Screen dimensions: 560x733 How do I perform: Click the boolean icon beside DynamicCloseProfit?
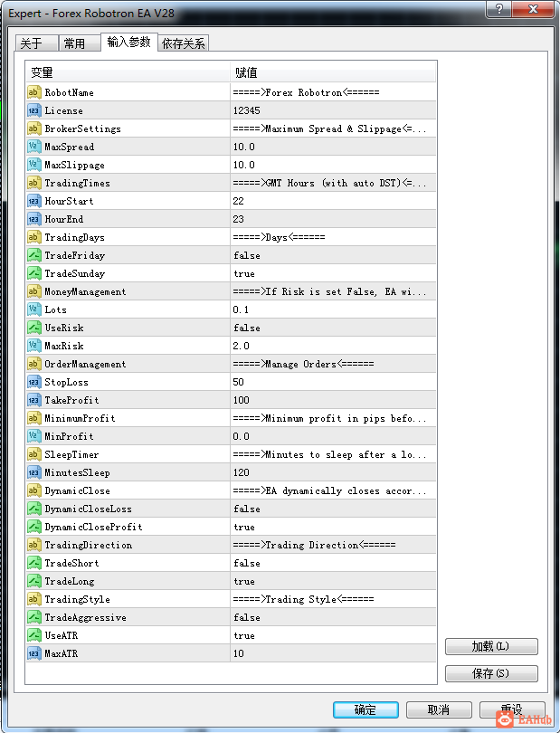point(34,527)
